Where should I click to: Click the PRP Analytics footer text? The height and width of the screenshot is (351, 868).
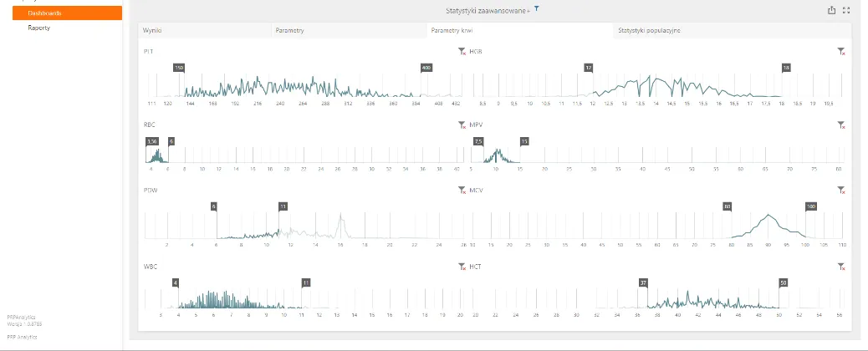(22, 337)
